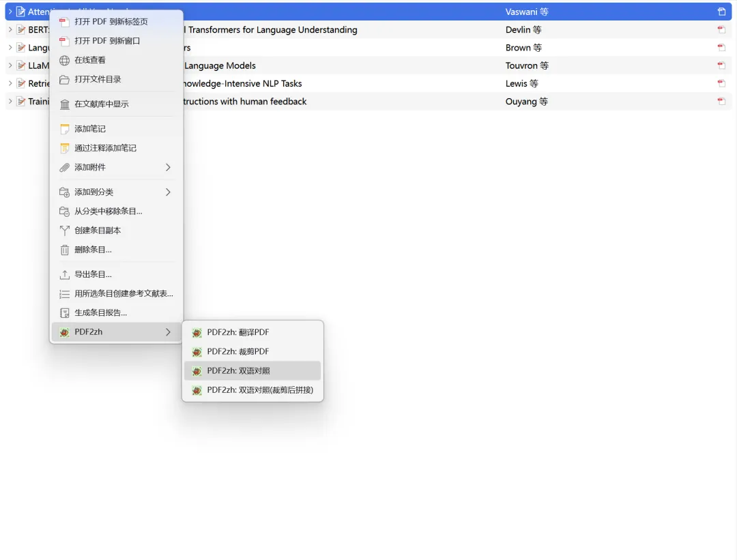Screen dimensions: 737x560
Task: Click the folder icon for 打开文件目录
Action: pyautogui.click(x=64, y=80)
